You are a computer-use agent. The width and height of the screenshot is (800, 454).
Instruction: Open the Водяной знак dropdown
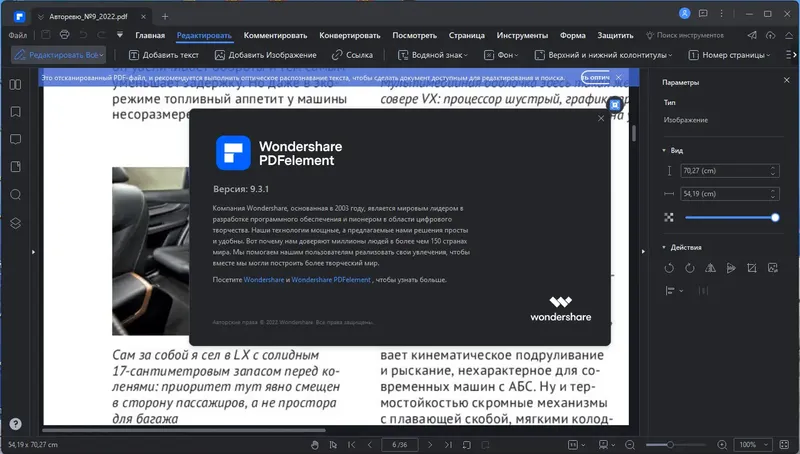(x=433, y=55)
